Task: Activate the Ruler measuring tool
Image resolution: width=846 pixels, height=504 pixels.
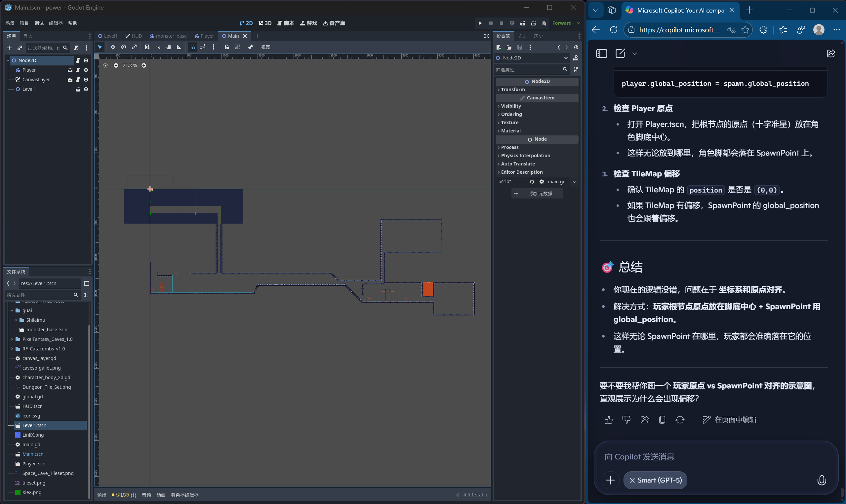Action: coord(179,47)
